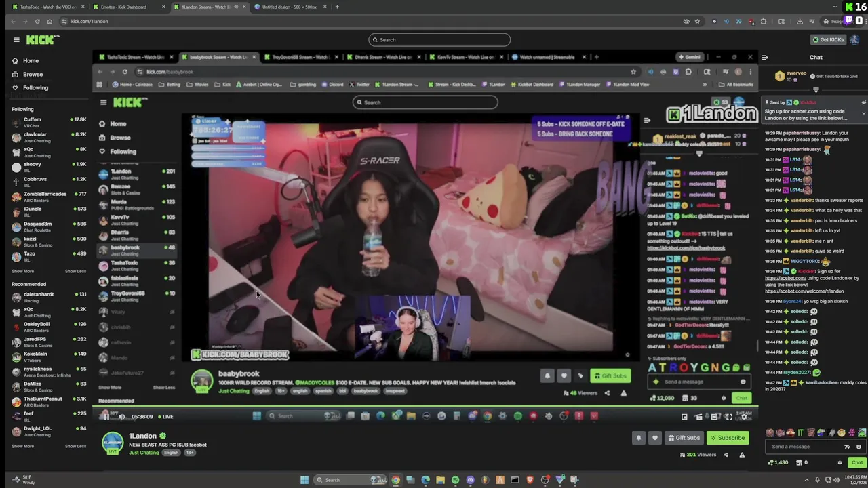Open acebet.com link in chat
868x488 pixels.
click(785, 278)
